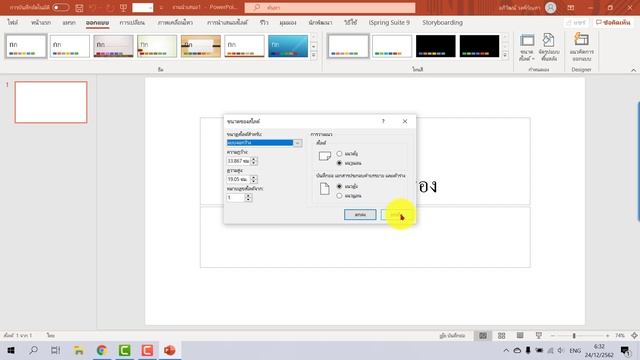Collapse the ribbon with chevron
The width and height of the screenshot is (640, 360).
633,70
